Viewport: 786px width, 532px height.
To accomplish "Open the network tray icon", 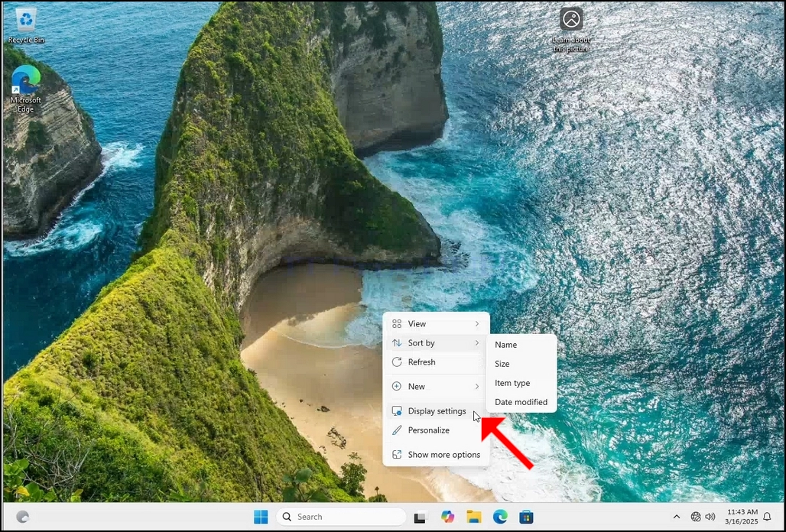I will [x=696, y=517].
